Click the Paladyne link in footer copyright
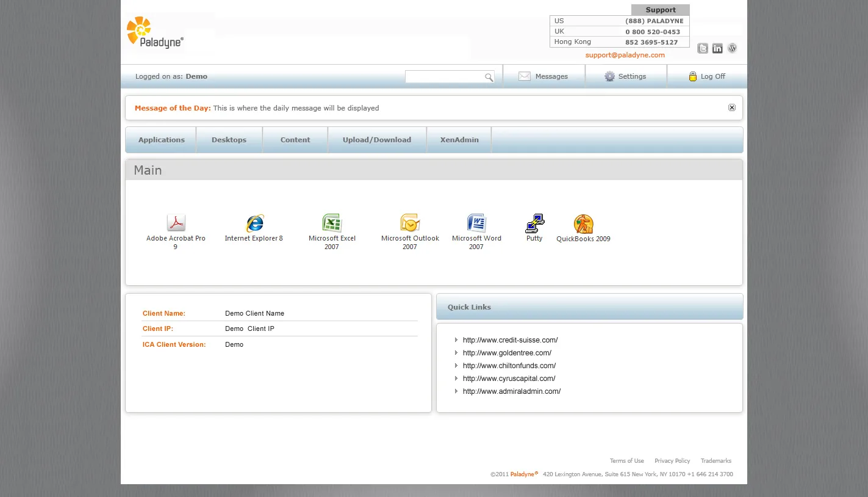This screenshot has width=868, height=497. click(523, 474)
